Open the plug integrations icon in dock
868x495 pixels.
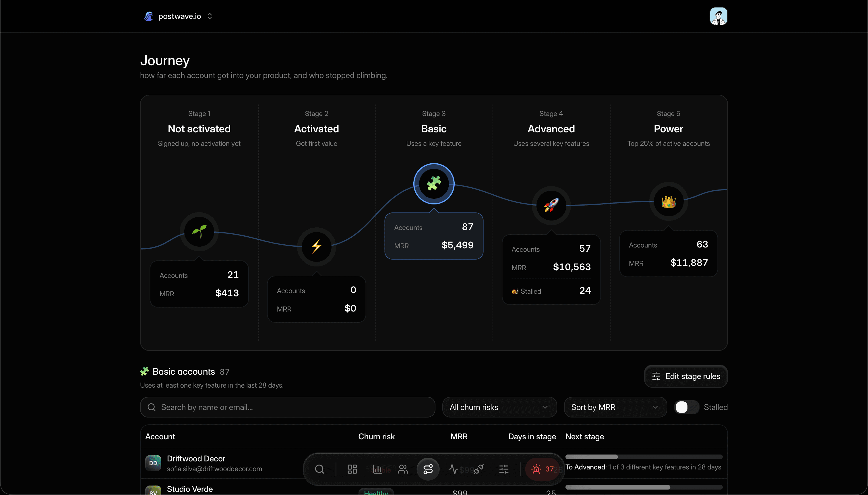pos(478,469)
